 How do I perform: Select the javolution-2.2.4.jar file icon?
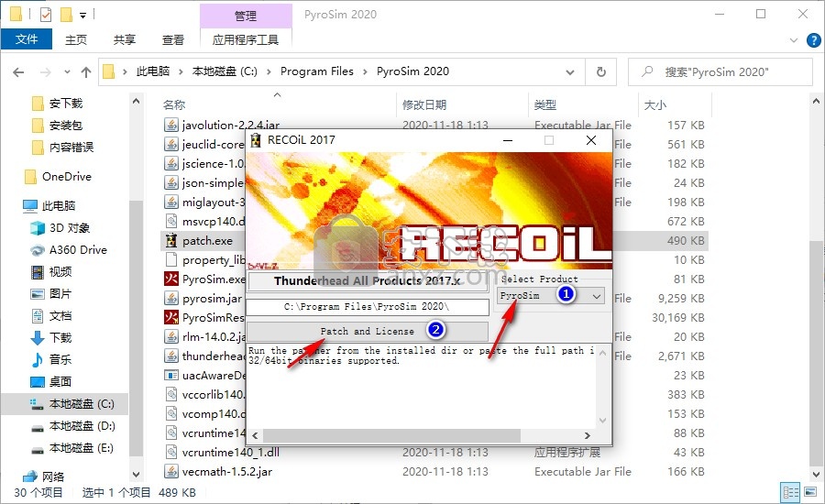171,126
